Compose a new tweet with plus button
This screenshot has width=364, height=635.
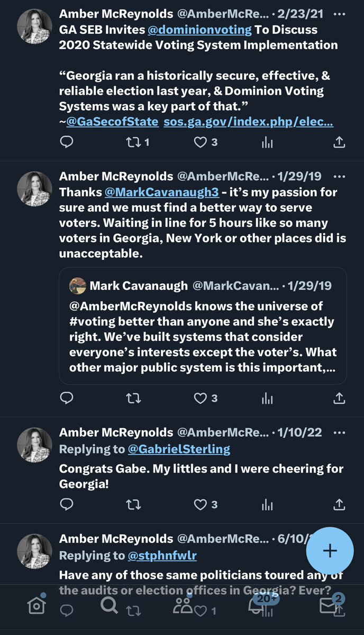(330, 550)
